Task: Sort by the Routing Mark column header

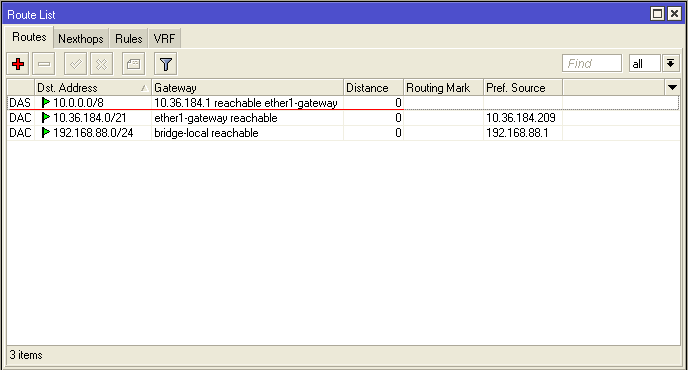Action: [444, 88]
